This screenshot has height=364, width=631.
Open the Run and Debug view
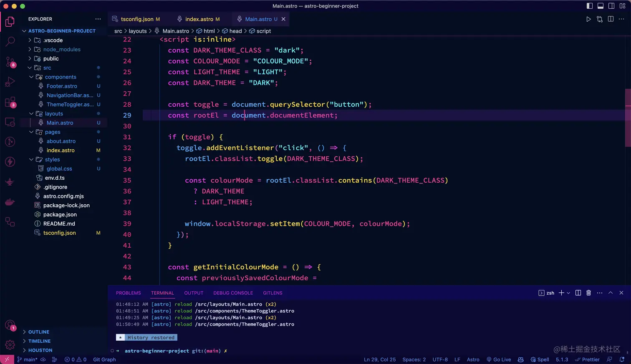(10, 82)
